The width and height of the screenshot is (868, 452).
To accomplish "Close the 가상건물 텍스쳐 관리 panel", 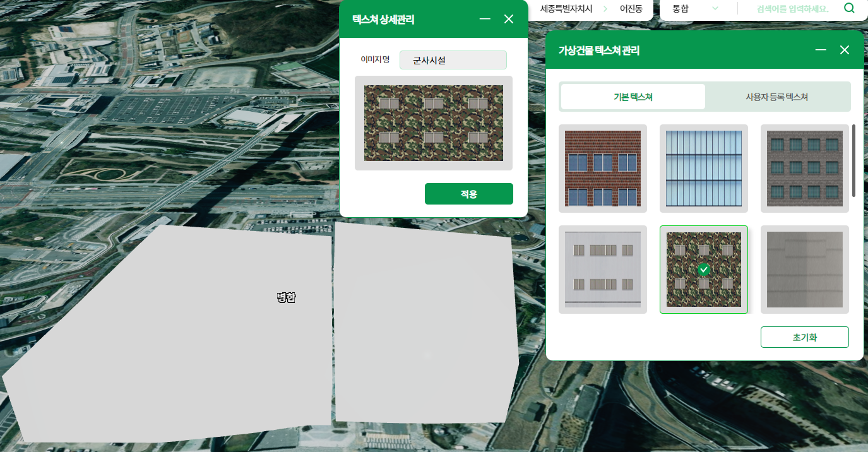I will [845, 50].
